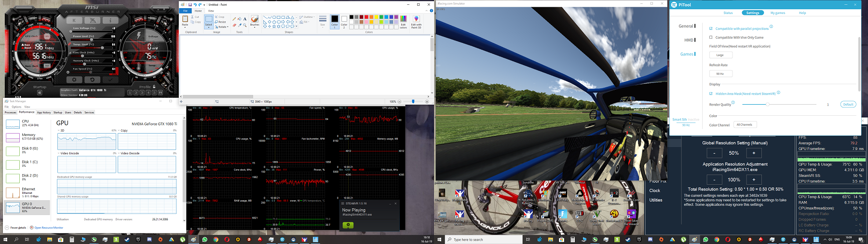Open the Color Channel All Channels dropdown

[x=744, y=124]
